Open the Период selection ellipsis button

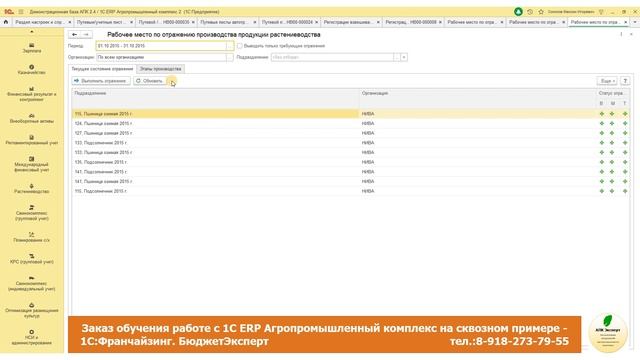[x=230, y=46]
